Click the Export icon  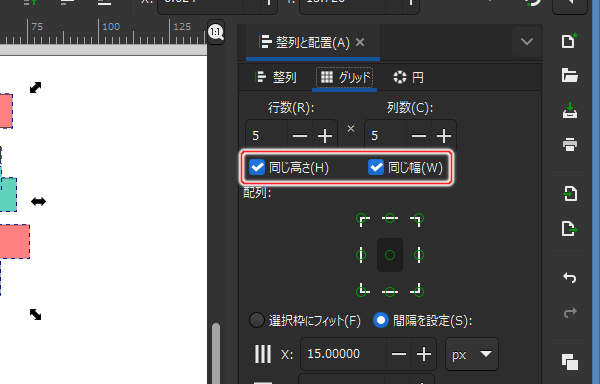569,228
